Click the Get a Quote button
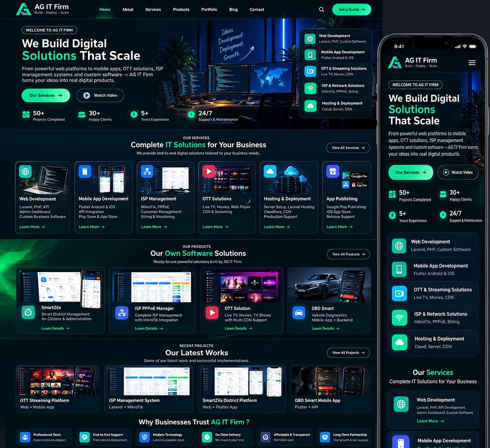The image size is (490, 448). (352, 10)
